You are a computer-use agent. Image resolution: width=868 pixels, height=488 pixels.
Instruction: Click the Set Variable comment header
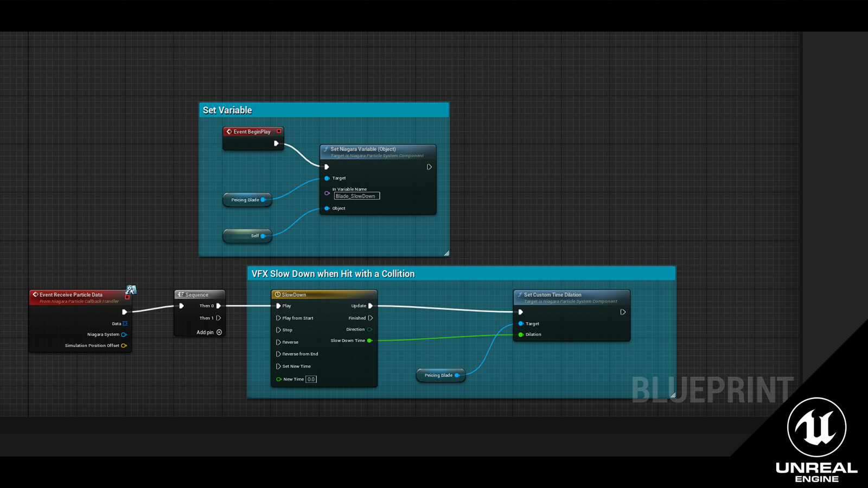pyautogui.click(x=227, y=110)
